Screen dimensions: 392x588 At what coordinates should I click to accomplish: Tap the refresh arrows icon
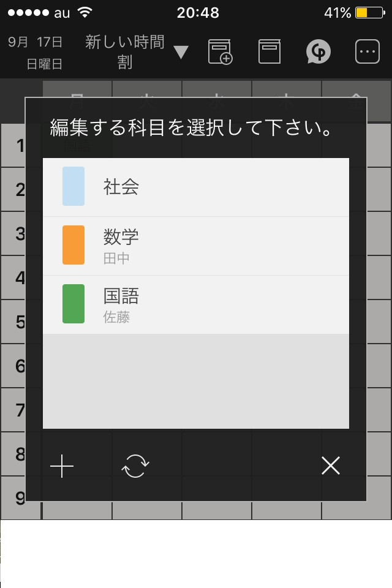[x=135, y=467]
